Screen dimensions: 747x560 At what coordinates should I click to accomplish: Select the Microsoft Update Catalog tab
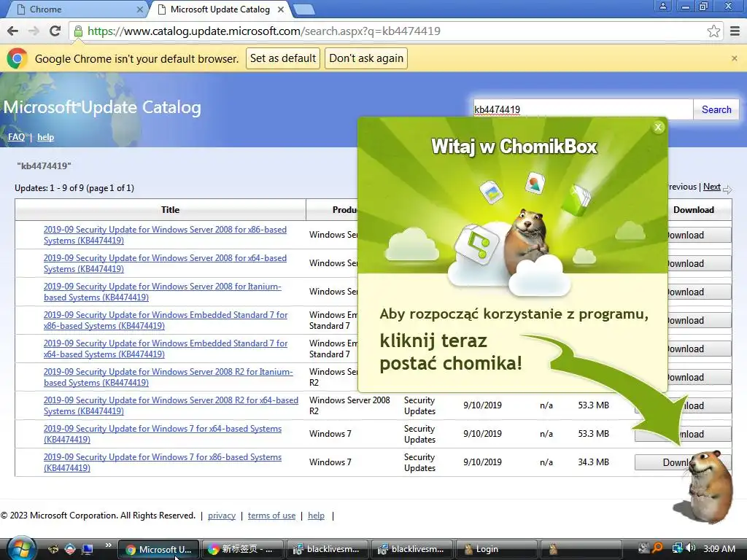[x=220, y=9]
